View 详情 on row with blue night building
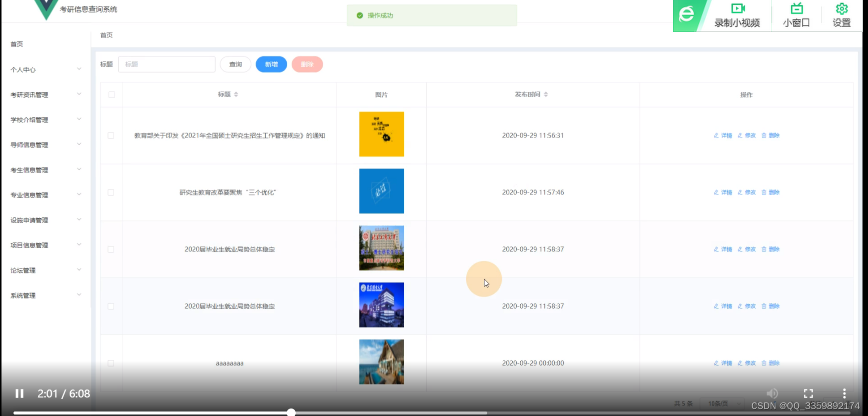Image resolution: width=868 pixels, height=416 pixels. point(723,306)
